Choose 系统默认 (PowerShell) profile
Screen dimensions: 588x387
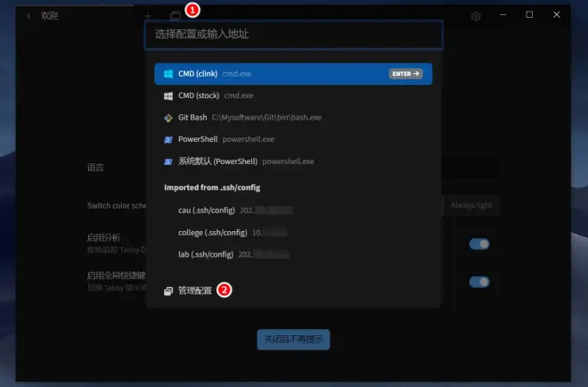pyautogui.click(x=293, y=161)
